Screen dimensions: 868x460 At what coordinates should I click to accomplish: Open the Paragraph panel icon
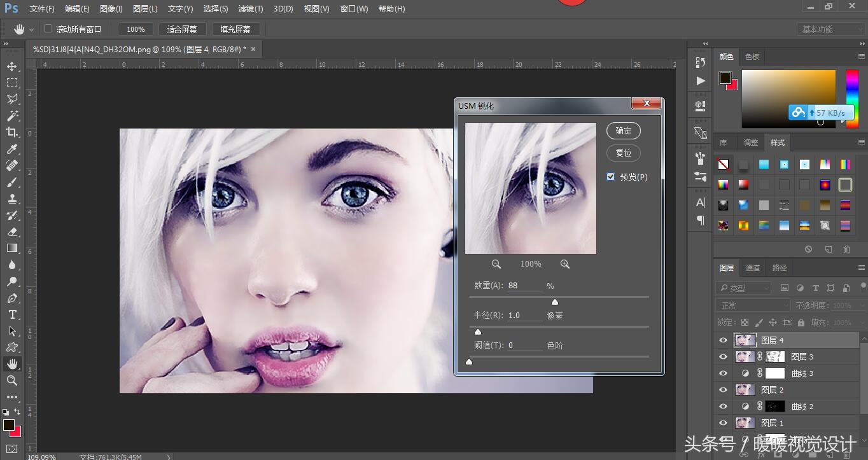tap(701, 220)
